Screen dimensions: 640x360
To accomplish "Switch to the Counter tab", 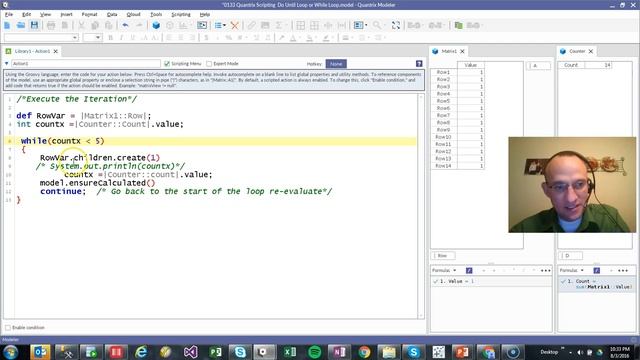I will (577, 51).
